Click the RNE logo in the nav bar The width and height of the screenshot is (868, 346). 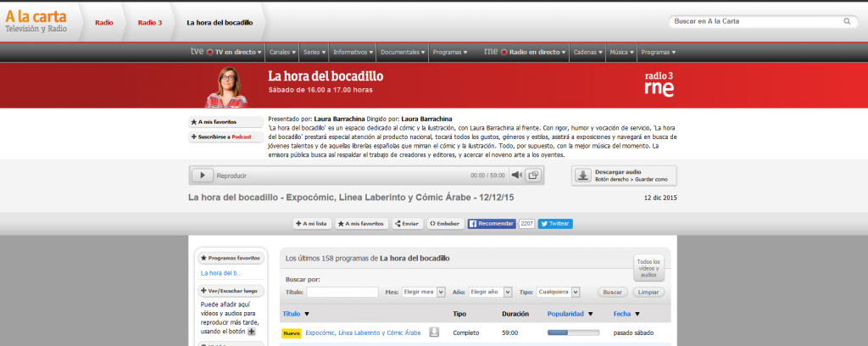[x=491, y=52]
